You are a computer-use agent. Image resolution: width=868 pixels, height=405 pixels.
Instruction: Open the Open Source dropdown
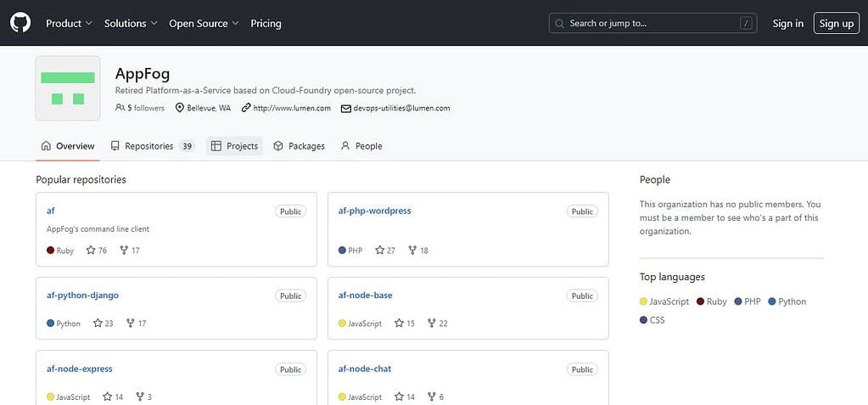point(204,23)
